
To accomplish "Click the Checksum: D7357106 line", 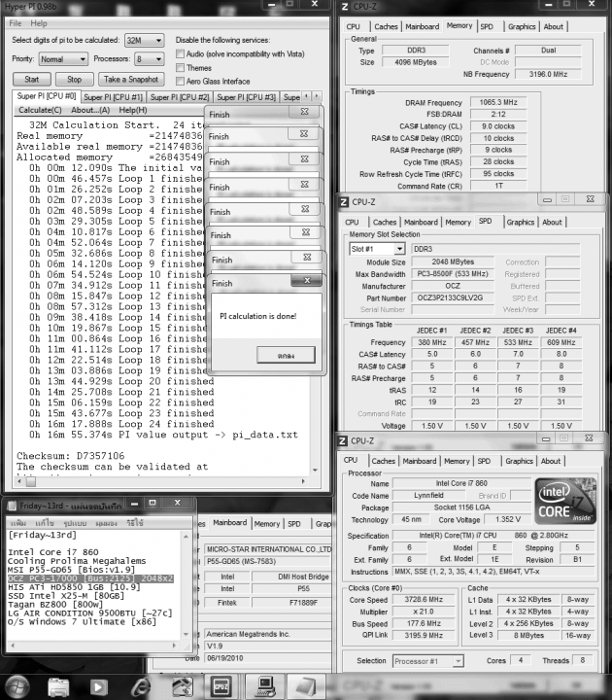I will [x=71, y=456].
